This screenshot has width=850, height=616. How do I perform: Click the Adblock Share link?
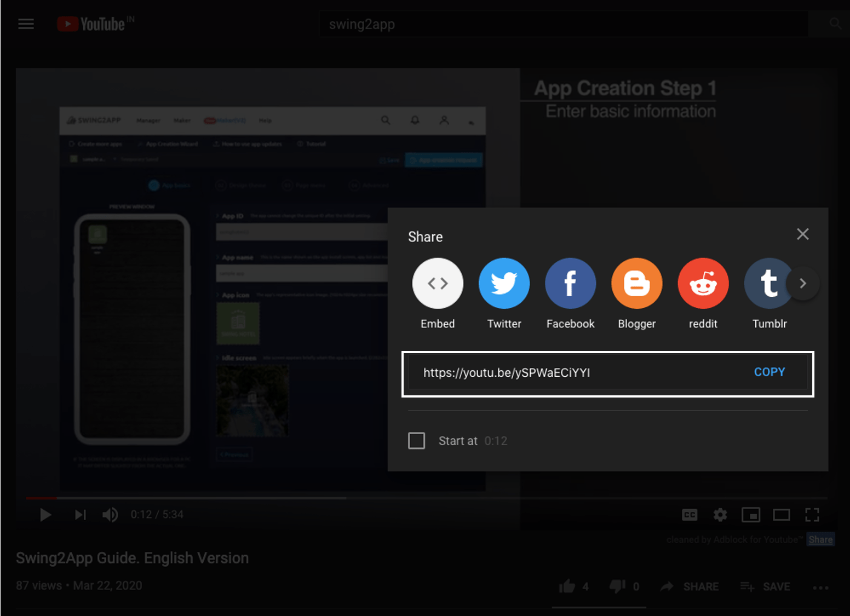pos(820,540)
